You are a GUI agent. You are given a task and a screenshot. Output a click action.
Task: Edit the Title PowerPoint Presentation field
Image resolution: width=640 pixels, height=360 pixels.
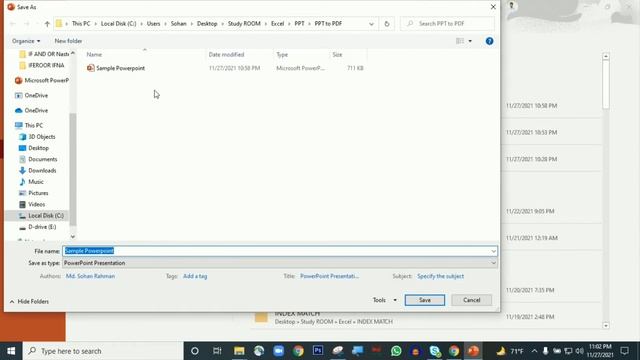coord(329,276)
